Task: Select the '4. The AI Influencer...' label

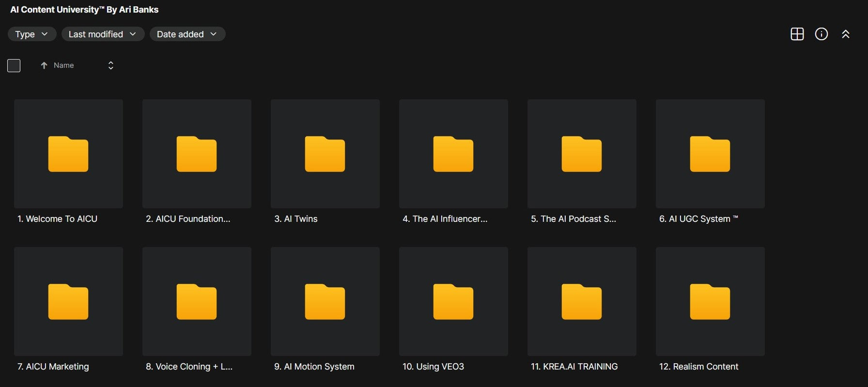Action: coord(445,219)
